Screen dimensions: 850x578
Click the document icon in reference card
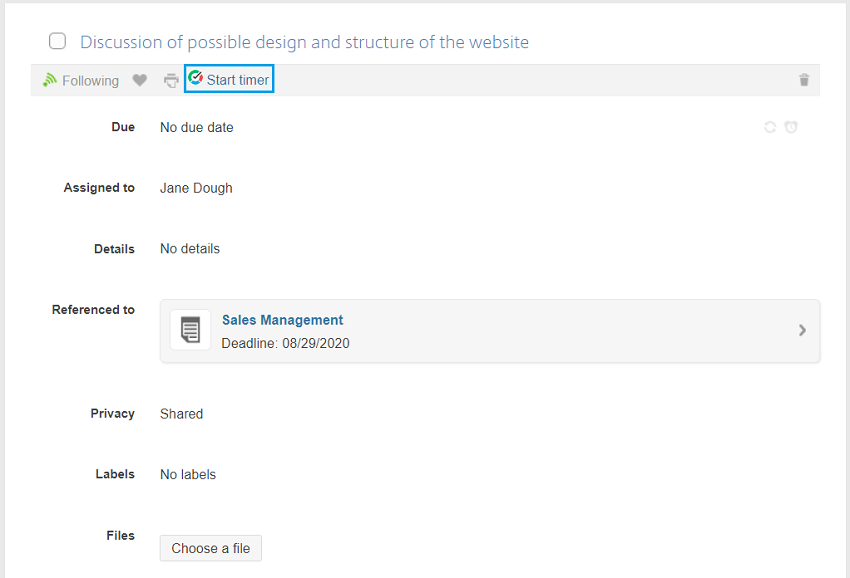[190, 330]
